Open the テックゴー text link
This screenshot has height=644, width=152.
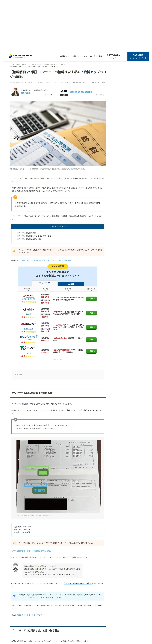[x=29, y=353]
